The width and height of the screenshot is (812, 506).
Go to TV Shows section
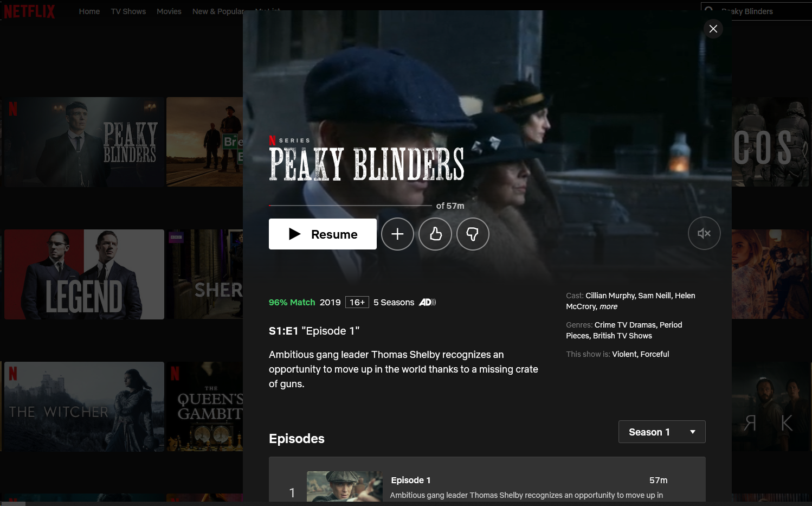(x=128, y=11)
